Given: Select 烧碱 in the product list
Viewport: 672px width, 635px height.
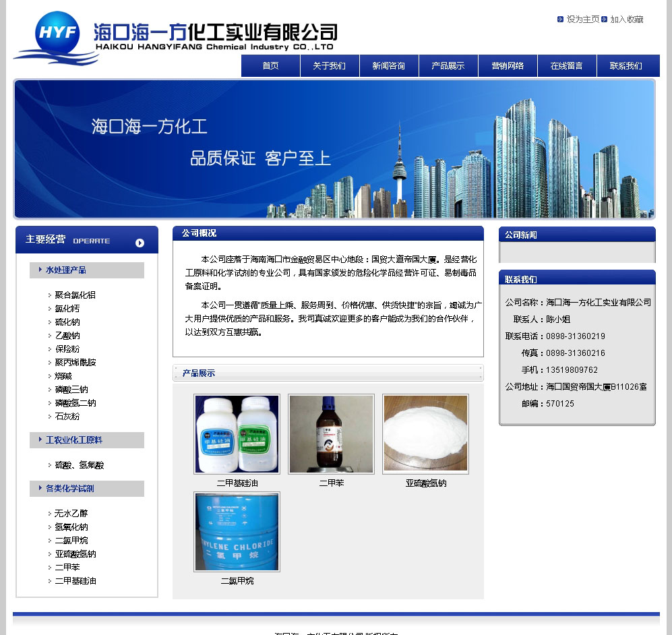Looking at the screenshot, I should (63, 375).
